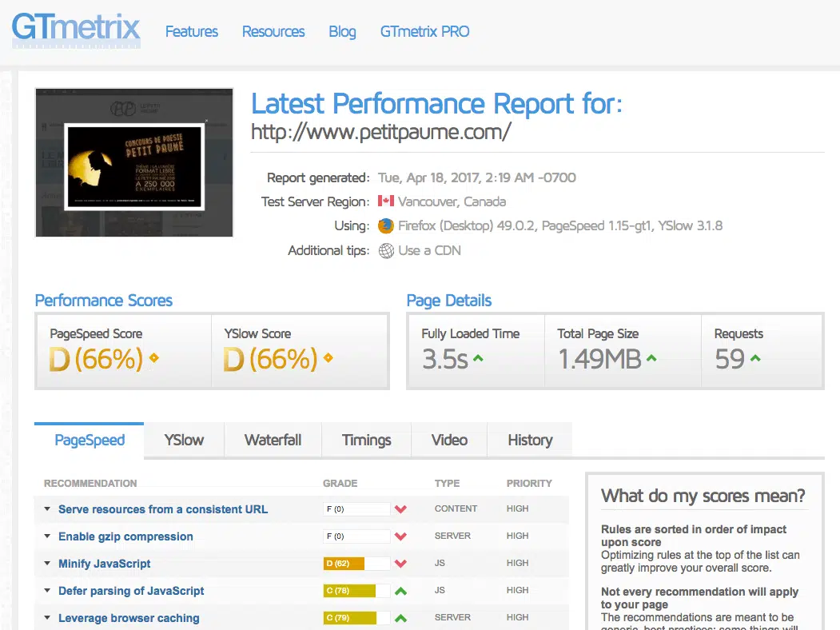Click the Firefox browser icon
The height and width of the screenshot is (630, 840).
tap(386, 226)
